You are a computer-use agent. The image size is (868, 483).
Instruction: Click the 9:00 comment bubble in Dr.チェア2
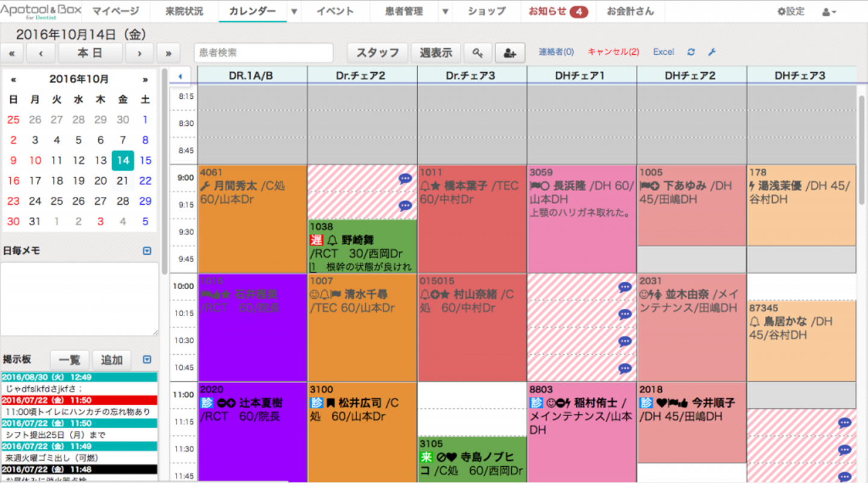(405, 179)
